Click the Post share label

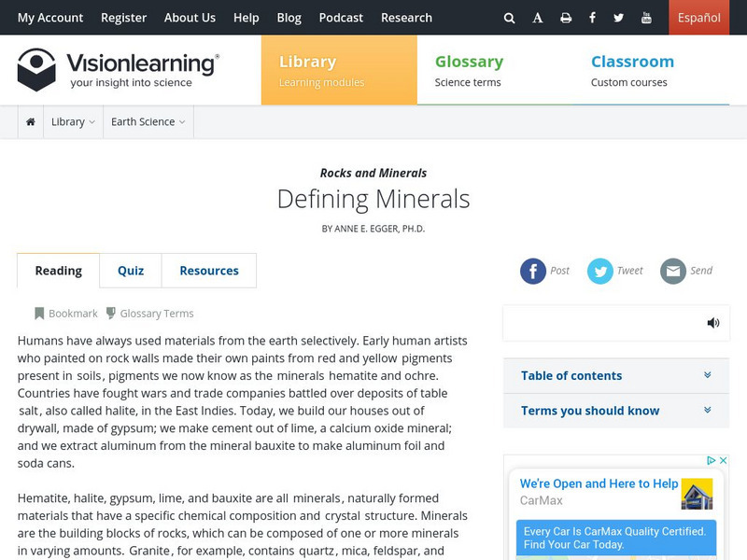tap(559, 271)
